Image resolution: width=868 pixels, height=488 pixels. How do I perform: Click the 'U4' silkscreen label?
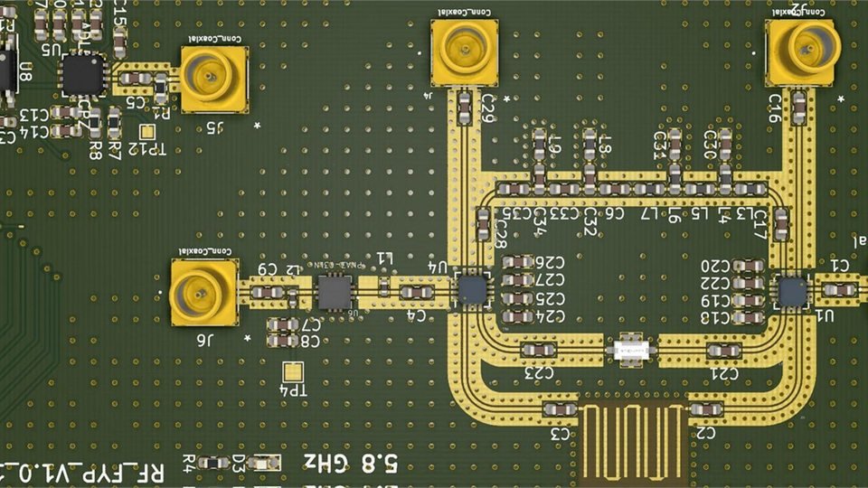438,267
